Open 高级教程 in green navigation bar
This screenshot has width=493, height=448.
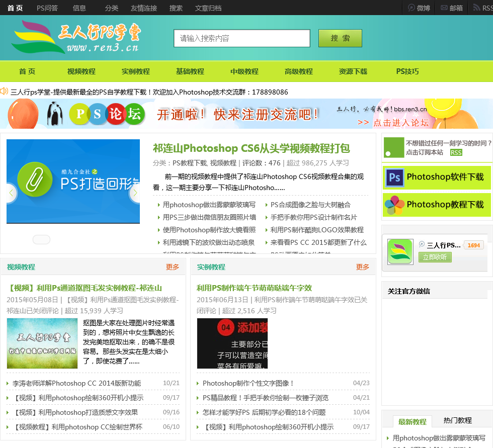point(299,71)
